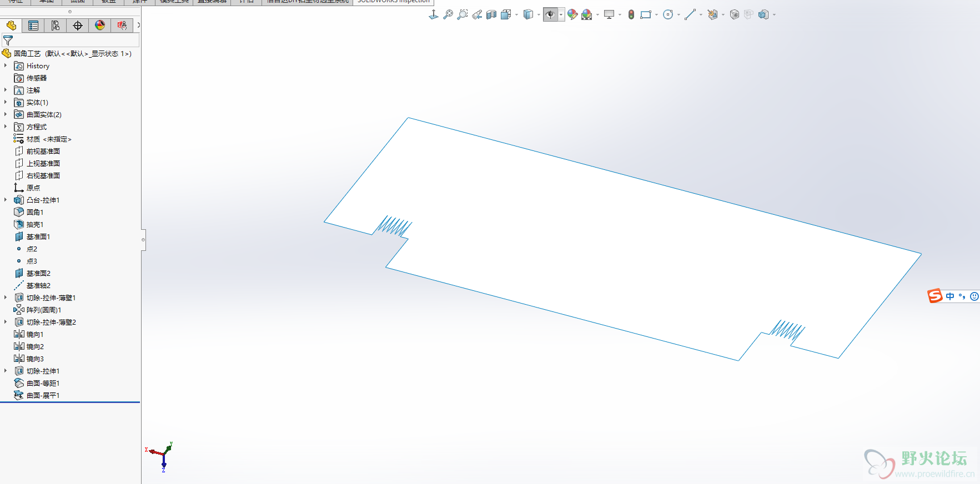Click the Apply Scene icon
The height and width of the screenshot is (484, 980).
(x=587, y=14)
